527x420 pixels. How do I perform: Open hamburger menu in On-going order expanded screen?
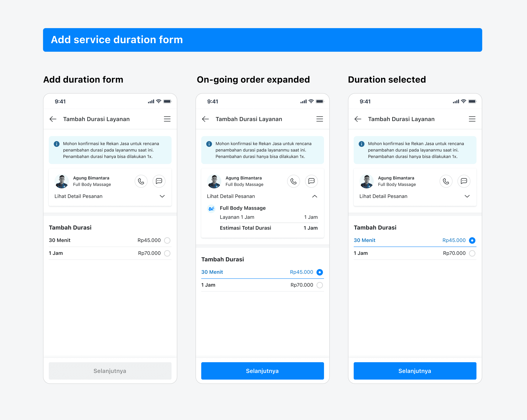pyautogui.click(x=320, y=119)
